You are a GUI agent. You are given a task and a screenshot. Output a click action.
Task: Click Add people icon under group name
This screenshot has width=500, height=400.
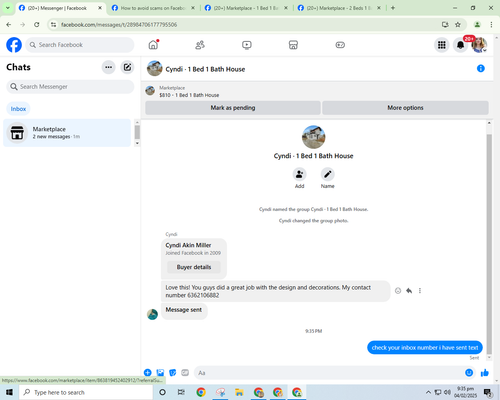299,174
